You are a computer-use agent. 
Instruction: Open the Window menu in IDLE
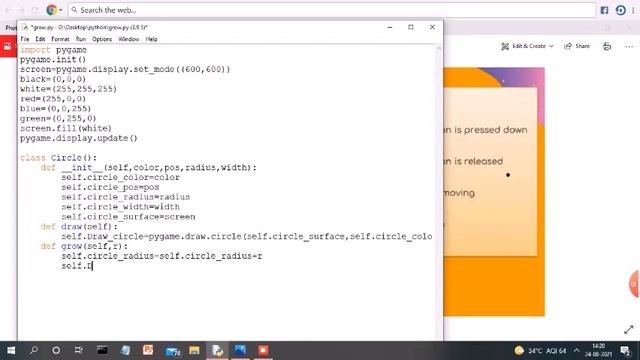(x=129, y=39)
